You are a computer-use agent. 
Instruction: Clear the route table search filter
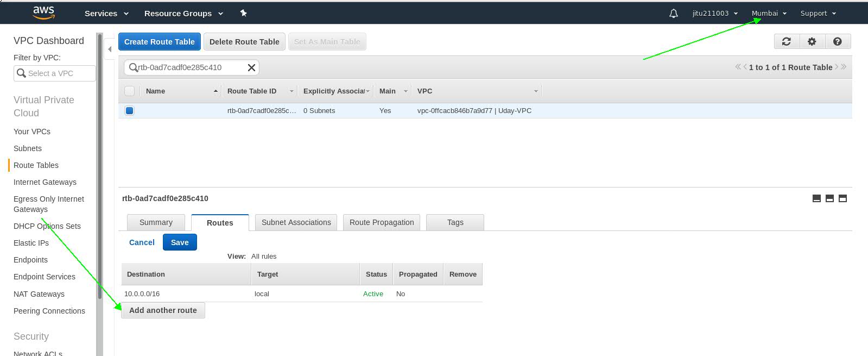pyautogui.click(x=251, y=67)
